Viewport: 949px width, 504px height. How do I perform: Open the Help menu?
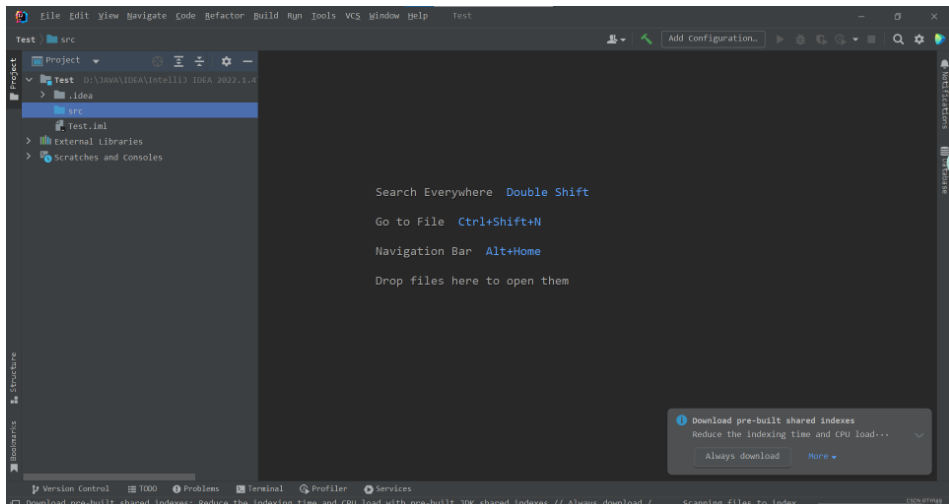pyautogui.click(x=418, y=16)
